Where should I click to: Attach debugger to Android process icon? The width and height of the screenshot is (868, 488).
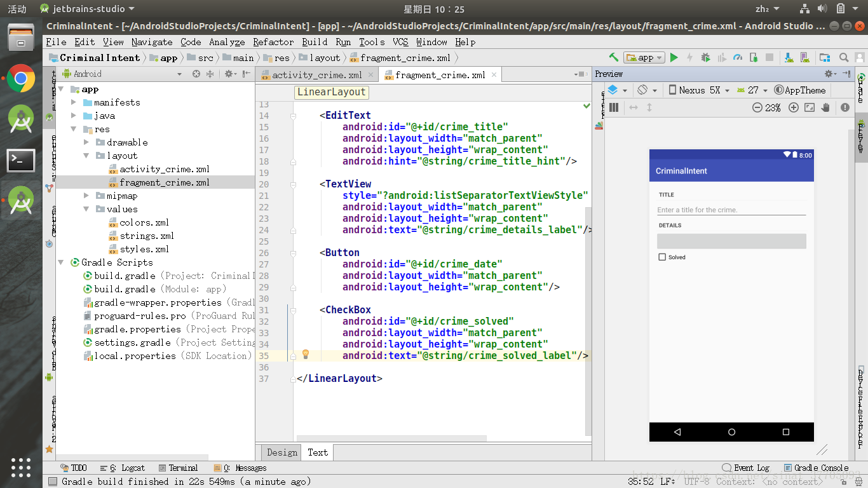tap(754, 57)
